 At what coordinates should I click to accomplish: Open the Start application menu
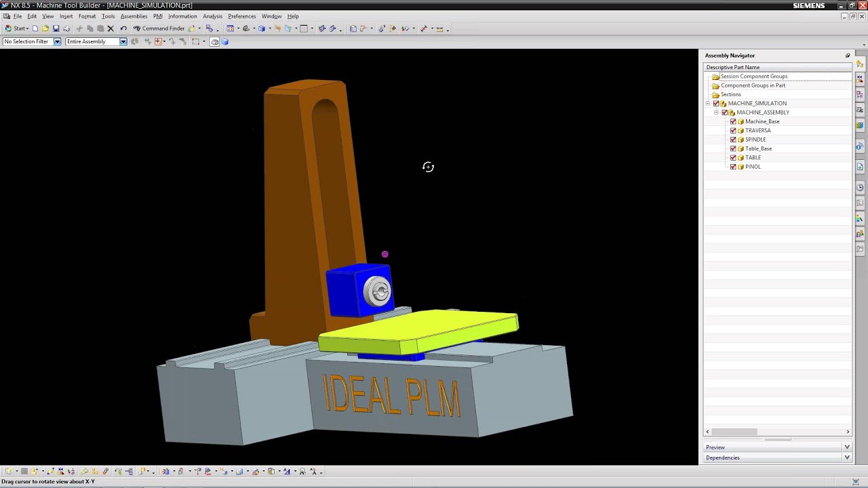click(x=18, y=28)
